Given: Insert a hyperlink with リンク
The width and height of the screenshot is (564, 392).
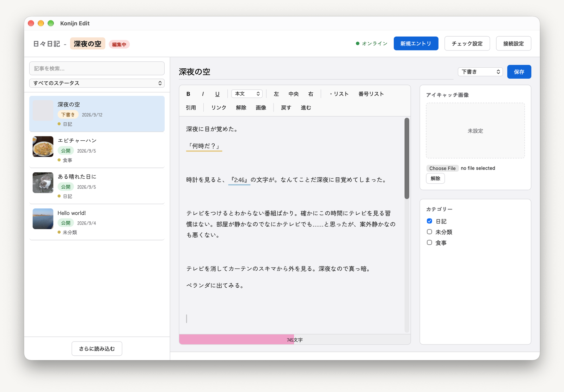Looking at the screenshot, I should click(219, 108).
